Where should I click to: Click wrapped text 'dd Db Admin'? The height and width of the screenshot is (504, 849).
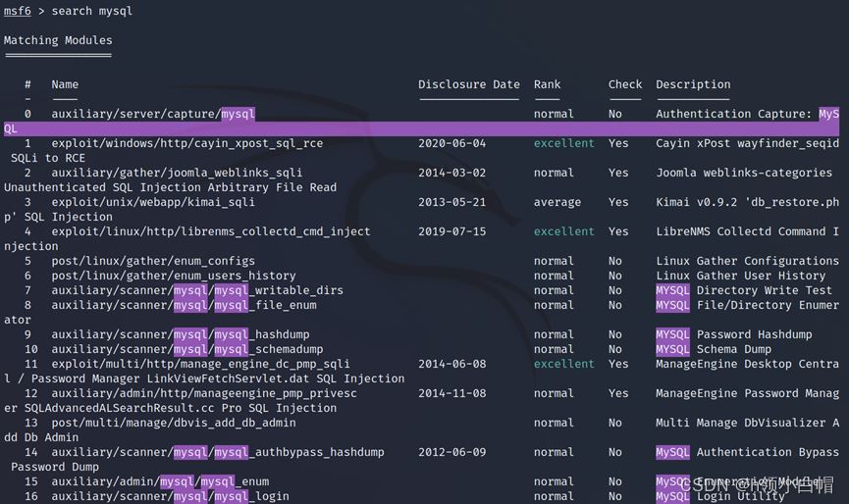pyautogui.click(x=41, y=437)
